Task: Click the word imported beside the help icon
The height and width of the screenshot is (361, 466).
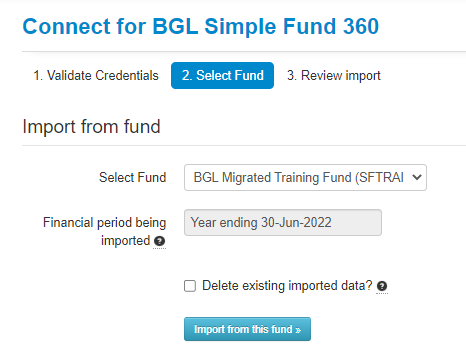Action: pos(125,241)
